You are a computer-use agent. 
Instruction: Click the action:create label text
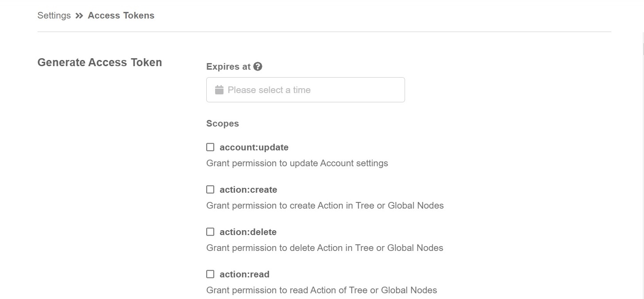pyautogui.click(x=248, y=190)
